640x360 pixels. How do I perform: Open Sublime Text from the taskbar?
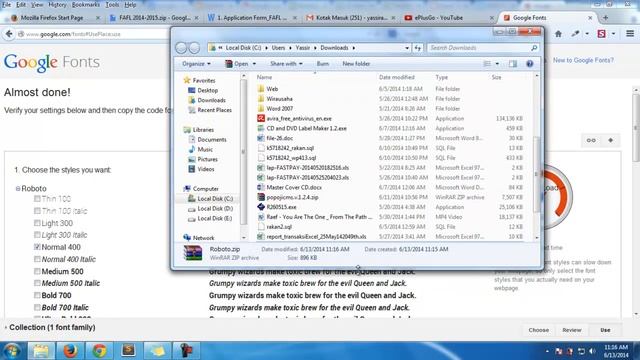click(128, 351)
